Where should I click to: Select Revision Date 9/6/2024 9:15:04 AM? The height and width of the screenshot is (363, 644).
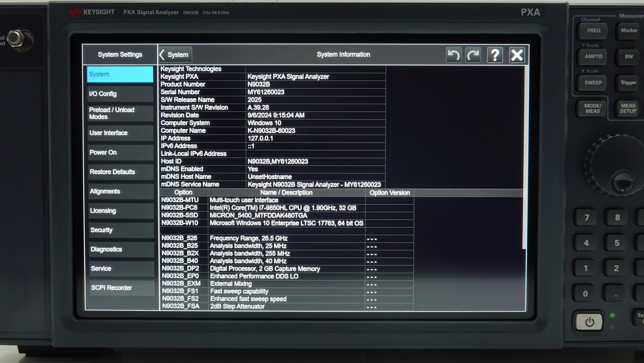(x=276, y=115)
